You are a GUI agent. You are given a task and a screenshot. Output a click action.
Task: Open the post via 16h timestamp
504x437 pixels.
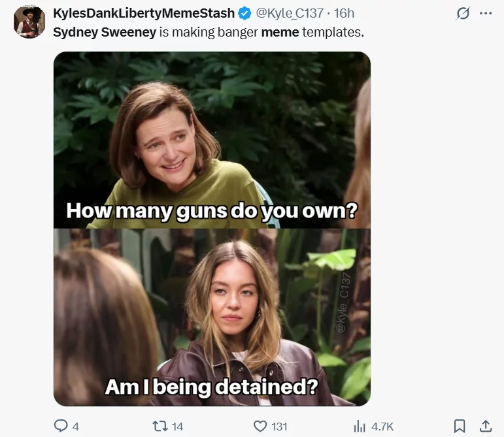point(344,13)
